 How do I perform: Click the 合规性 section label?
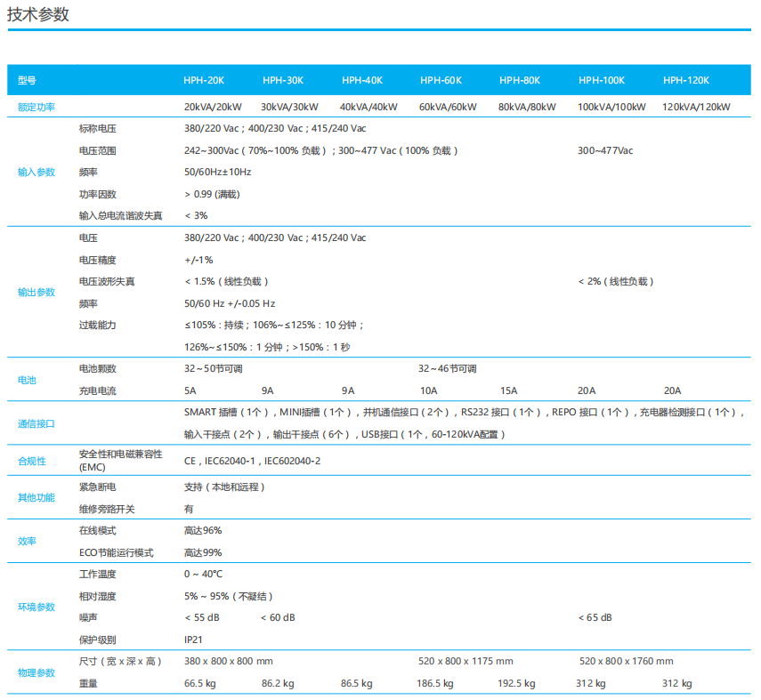click(32, 461)
